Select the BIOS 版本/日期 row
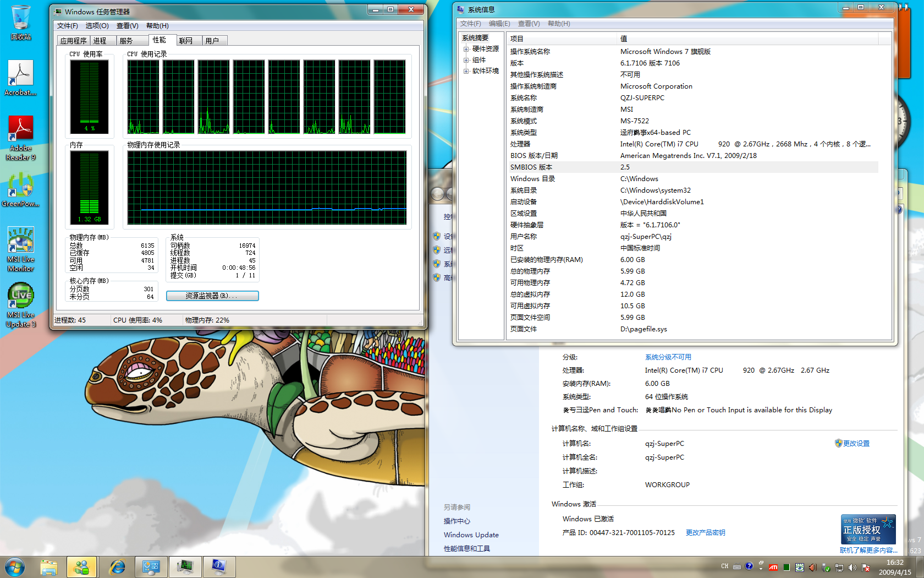924x578 pixels. 692,156
